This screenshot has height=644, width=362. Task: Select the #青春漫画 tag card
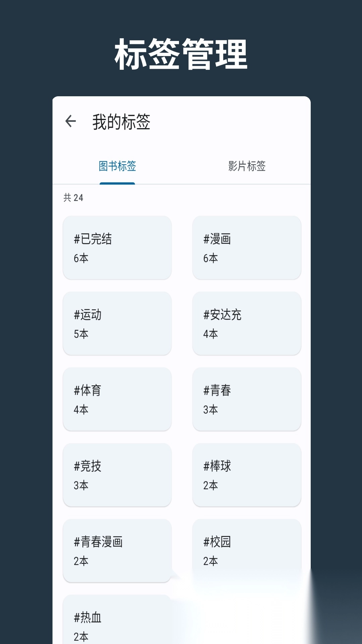click(117, 550)
